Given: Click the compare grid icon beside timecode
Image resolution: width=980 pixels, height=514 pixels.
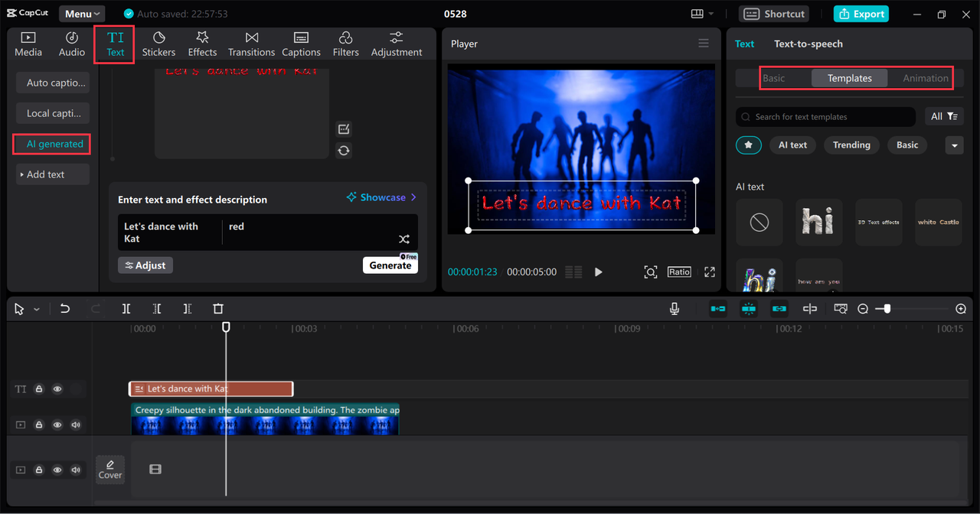Looking at the screenshot, I should (x=573, y=272).
